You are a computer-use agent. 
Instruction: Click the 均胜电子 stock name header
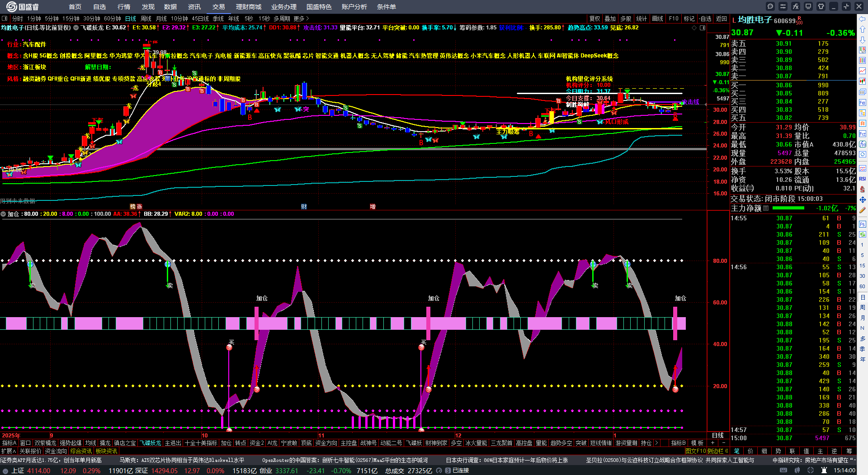click(x=755, y=20)
